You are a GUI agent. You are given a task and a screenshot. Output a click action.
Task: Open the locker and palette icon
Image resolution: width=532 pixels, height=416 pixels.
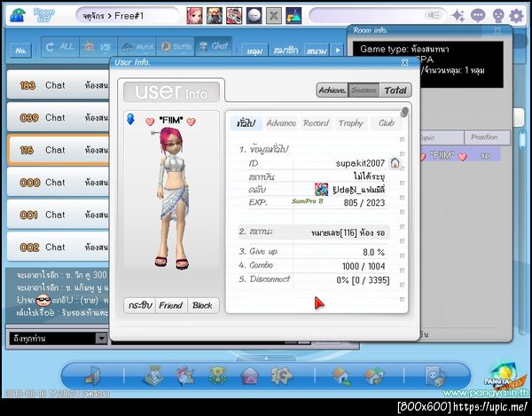tap(435, 376)
